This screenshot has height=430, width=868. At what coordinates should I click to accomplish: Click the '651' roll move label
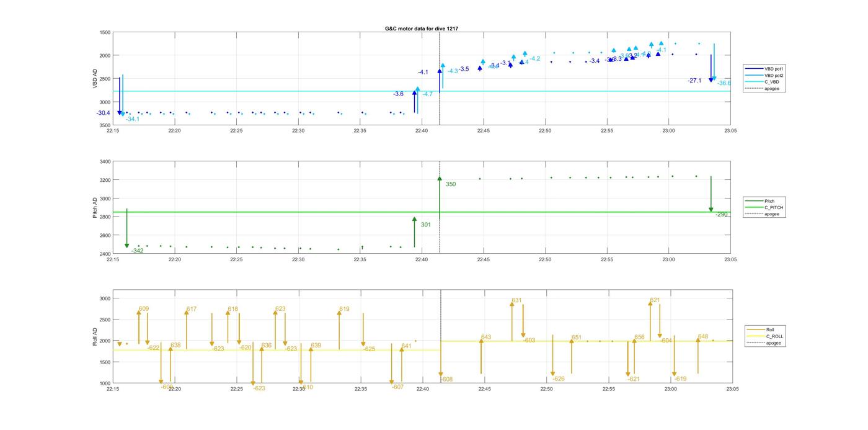[x=577, y=338]
